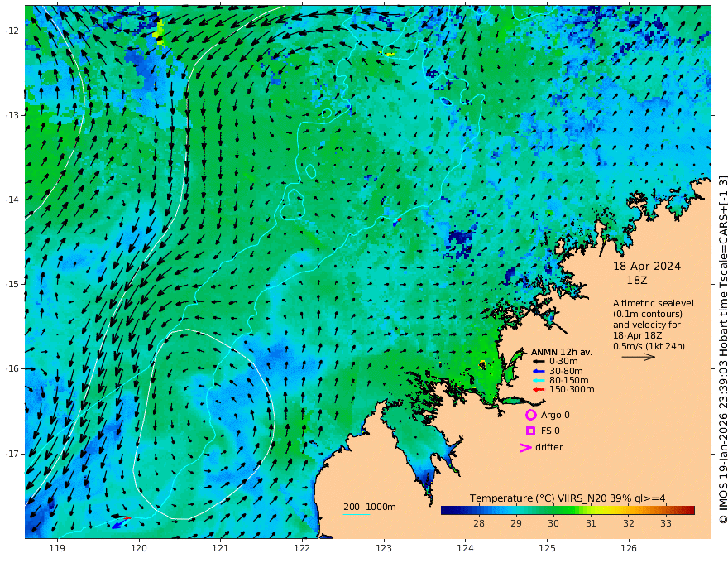Click the cyan 200m isobath legend line

click(x=356, y=514)
